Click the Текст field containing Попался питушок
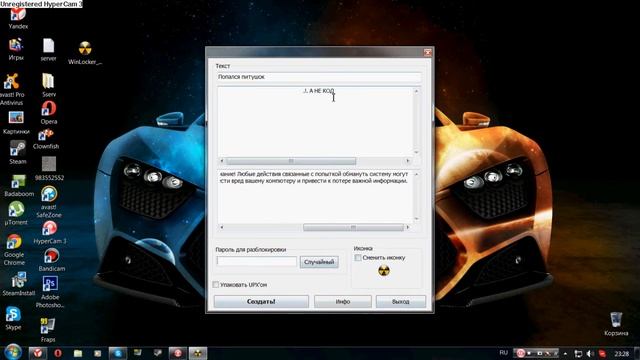The width and height of the screenshot is (640, 360). coord(318,77)
